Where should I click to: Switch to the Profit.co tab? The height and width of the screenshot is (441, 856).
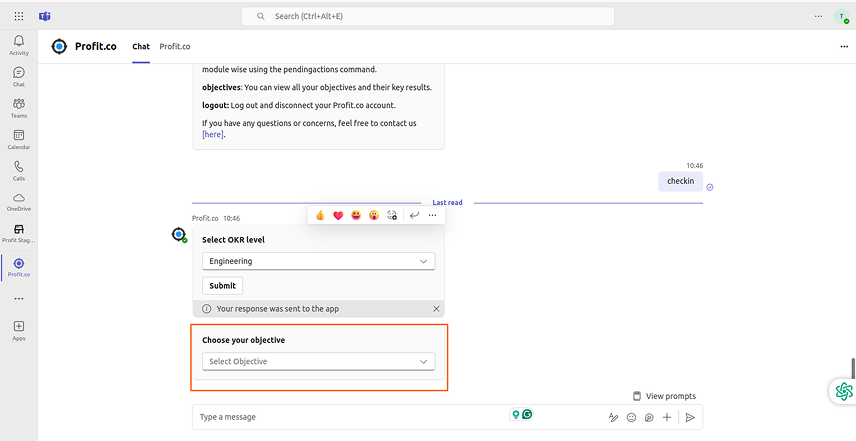[175, 46]
